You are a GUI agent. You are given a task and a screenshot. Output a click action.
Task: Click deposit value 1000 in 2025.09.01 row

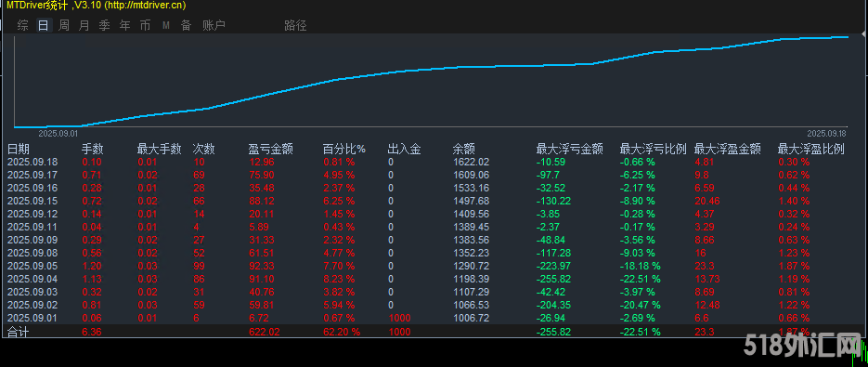click(x=399, y=318)
